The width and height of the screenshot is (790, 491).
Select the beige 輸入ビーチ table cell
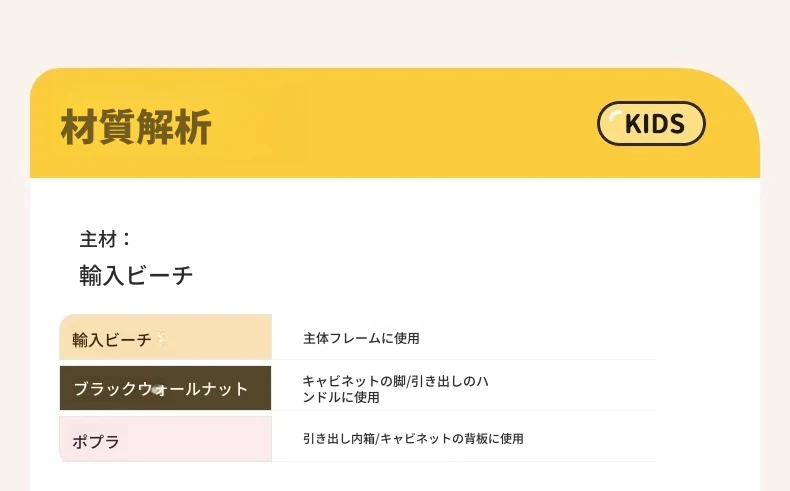click(x=165, y=338)
